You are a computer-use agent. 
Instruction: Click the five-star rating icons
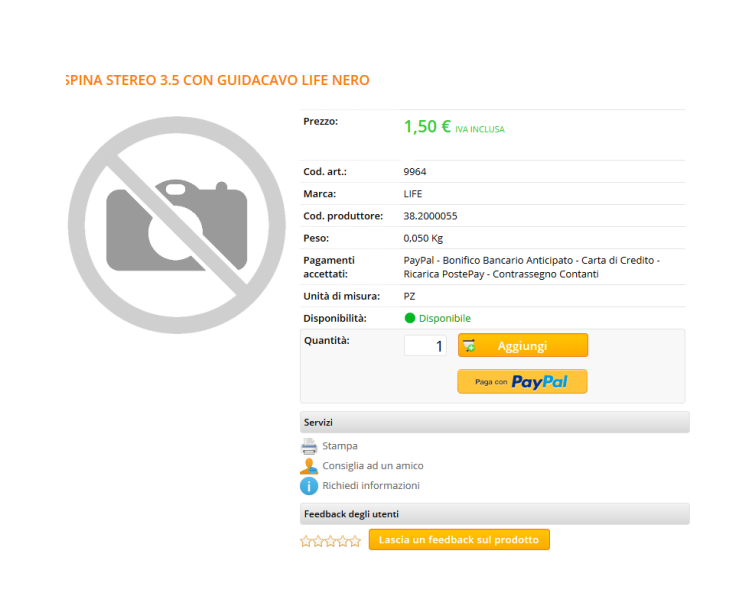[330, 541]
